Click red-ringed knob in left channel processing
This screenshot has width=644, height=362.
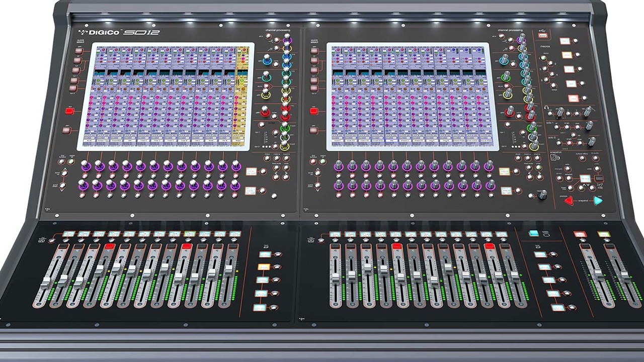(265, 112)
